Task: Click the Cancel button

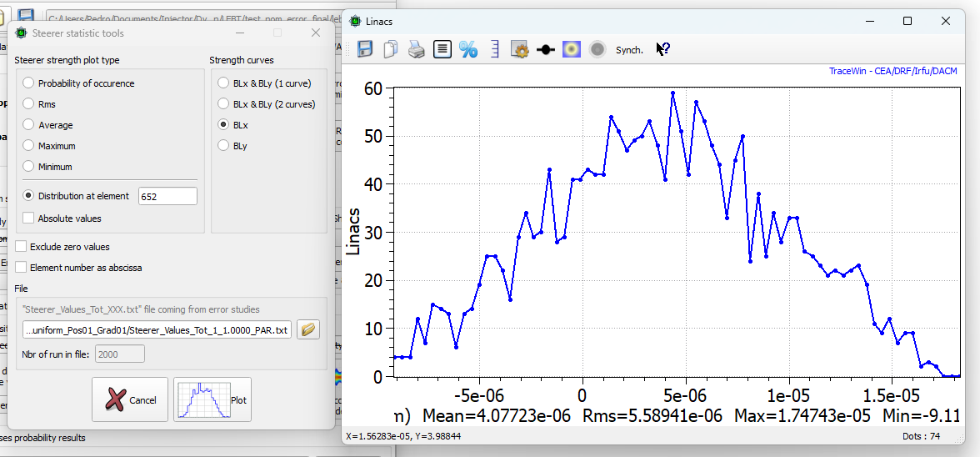Action: (x=130, y=400)
